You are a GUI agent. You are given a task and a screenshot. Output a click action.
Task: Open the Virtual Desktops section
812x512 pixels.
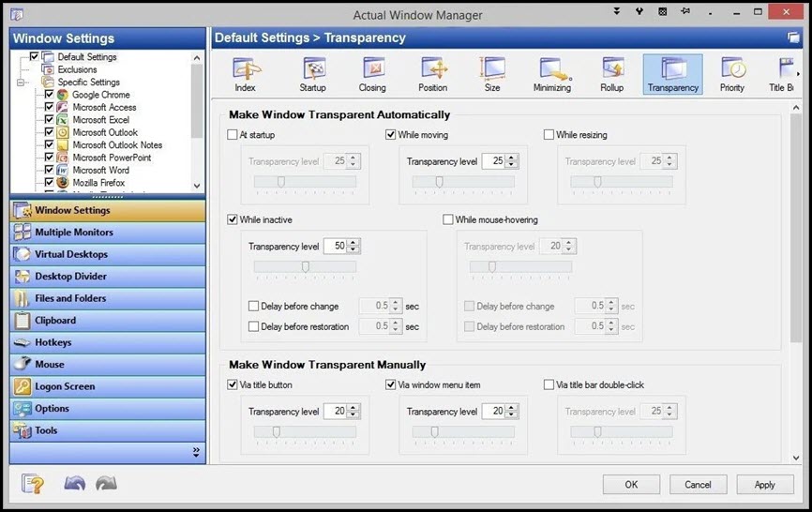107,254
